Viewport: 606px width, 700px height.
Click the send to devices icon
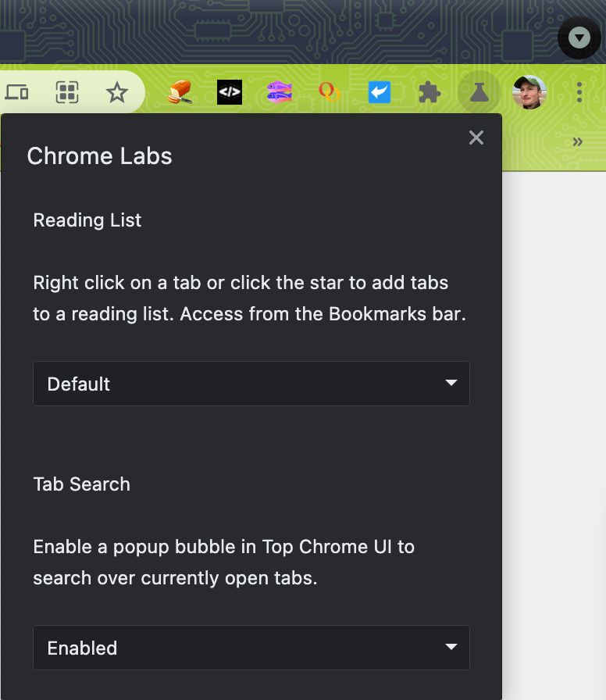click(16, 93)
